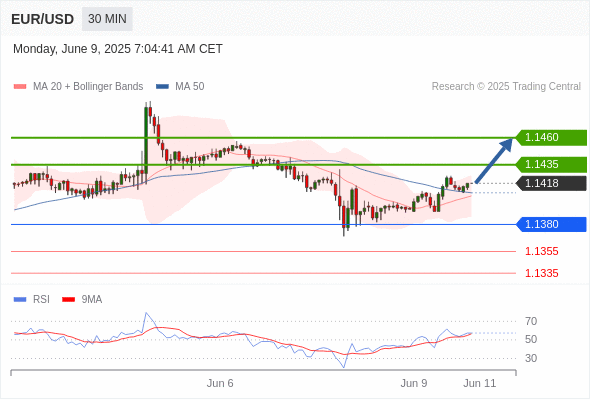The width and height of the screenshot is (590, 400).
Task: Select the blue 1.1380 pivot price tag
Action: coord(551,224)
